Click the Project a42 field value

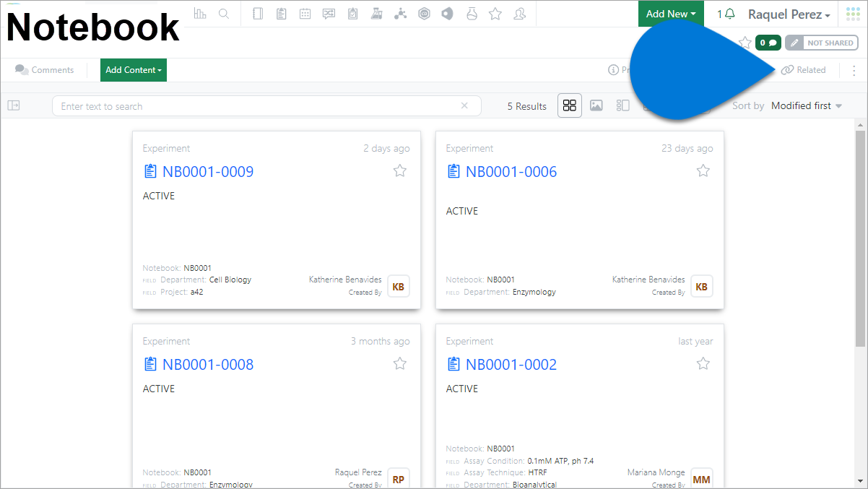pyautogui.click(x=197, y=292)
